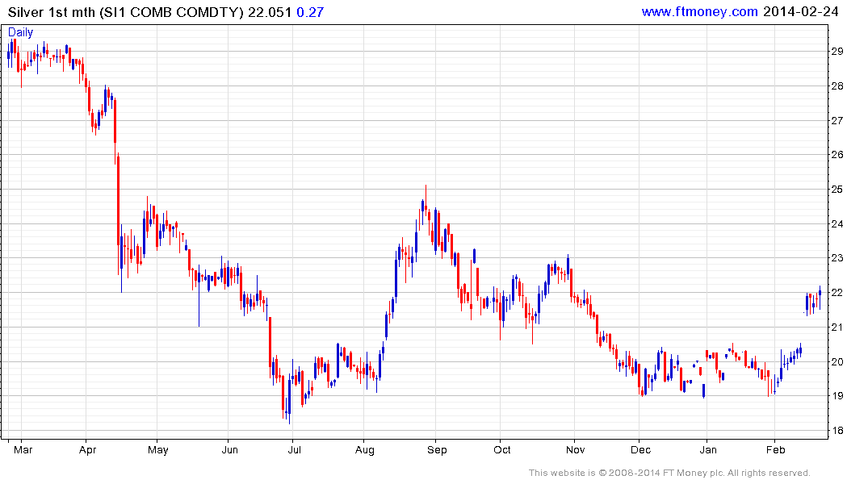This screenshot has height=484, width=868.
Task: Click the 'Jun' x-axis label
Action: click(230, 449)
